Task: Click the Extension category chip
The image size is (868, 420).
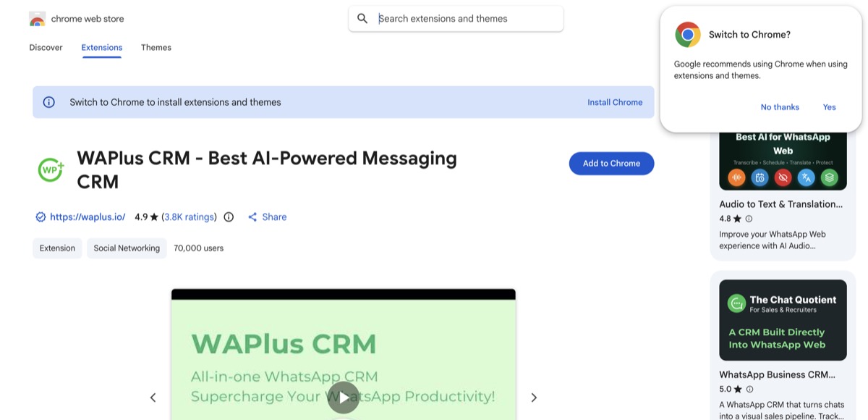Action: tap(57, 248)
